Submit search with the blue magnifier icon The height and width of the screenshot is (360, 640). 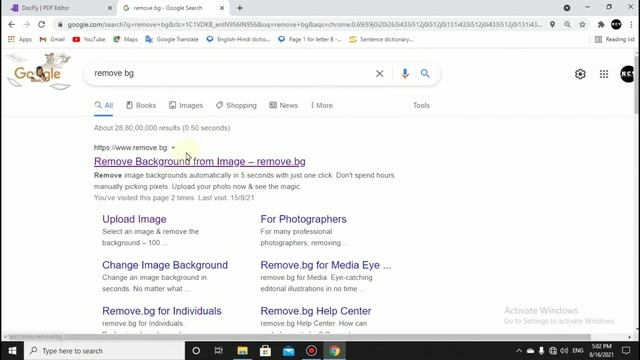[x=425, y=73]
